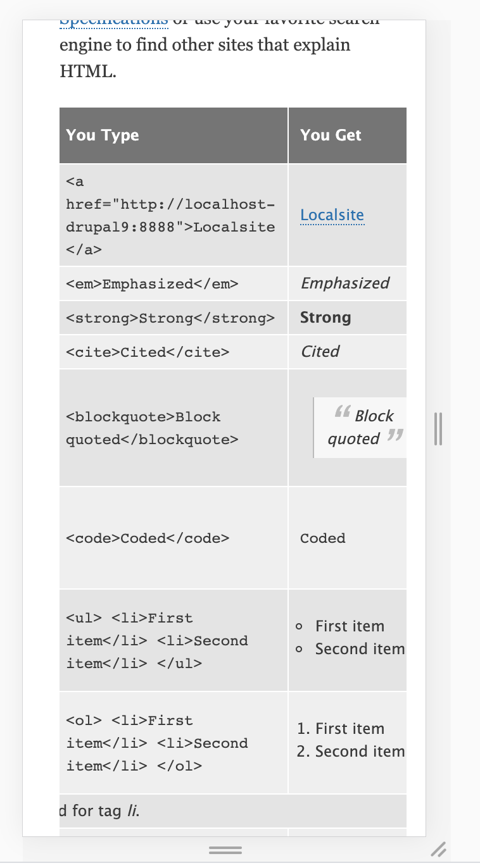Select the 'Strong' bold text
The height and width of the screenshot is (868, 480).
[x=325, y=318]
